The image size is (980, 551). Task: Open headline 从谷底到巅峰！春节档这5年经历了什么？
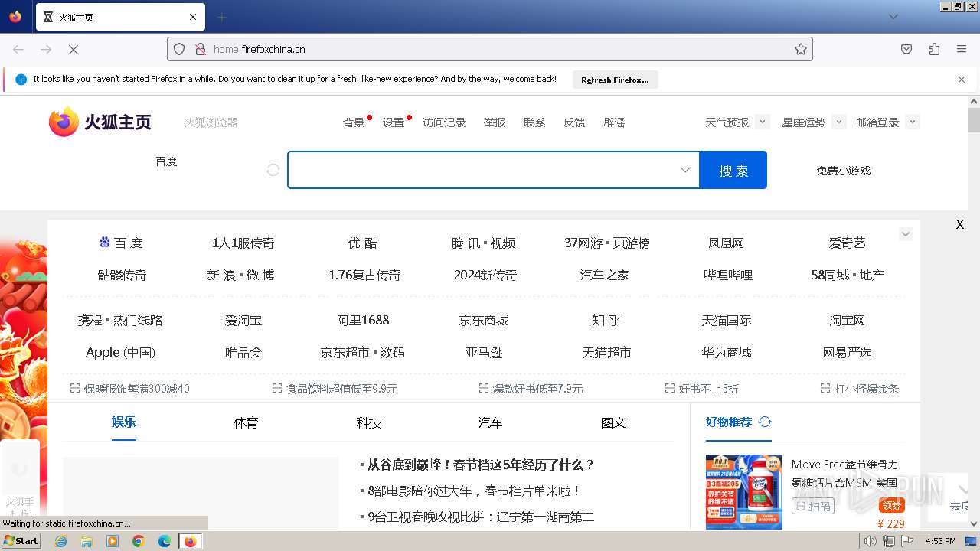click(481, 465)
